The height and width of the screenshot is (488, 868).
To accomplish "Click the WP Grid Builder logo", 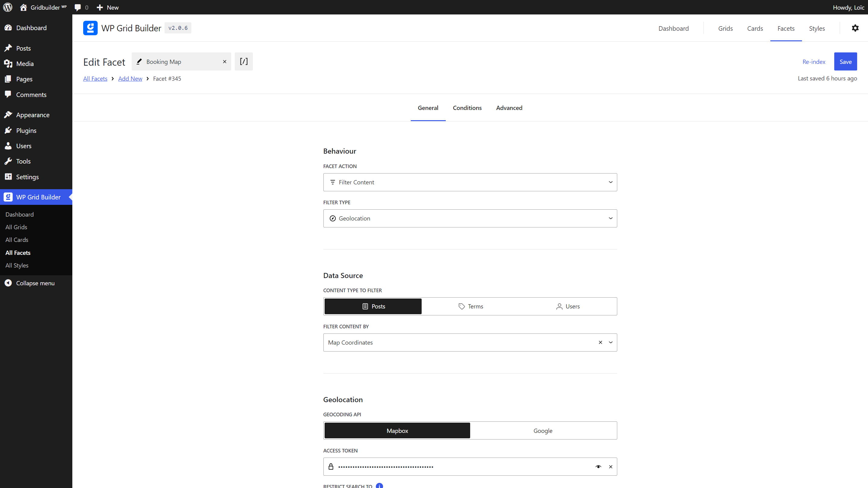I will [90, 28].
